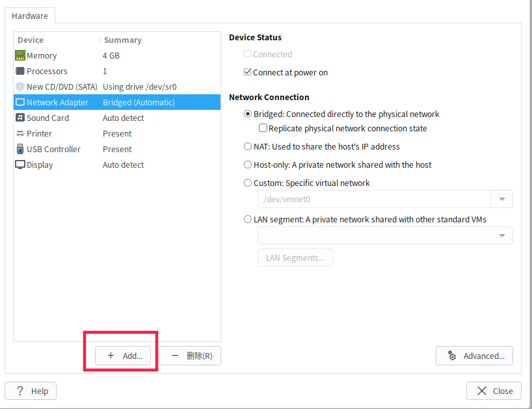
Task: Select the Display monitor icon
Action: pos(20,165)
